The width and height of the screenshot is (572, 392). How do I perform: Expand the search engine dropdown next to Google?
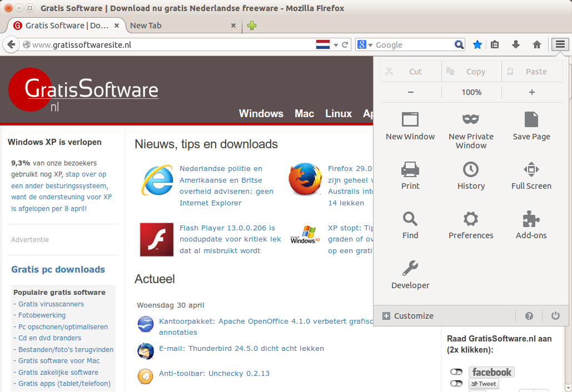click(365, 45)
